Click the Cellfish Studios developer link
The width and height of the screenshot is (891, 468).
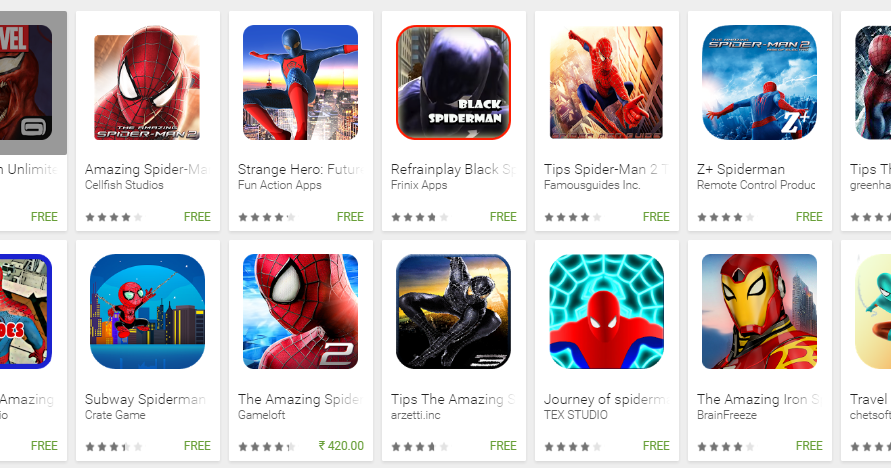pos(124,185)
